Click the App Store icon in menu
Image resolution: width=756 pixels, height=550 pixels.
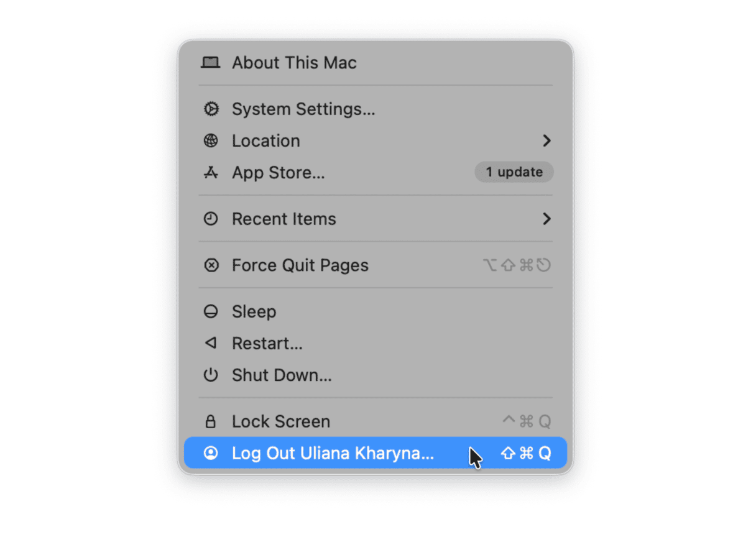211,173
